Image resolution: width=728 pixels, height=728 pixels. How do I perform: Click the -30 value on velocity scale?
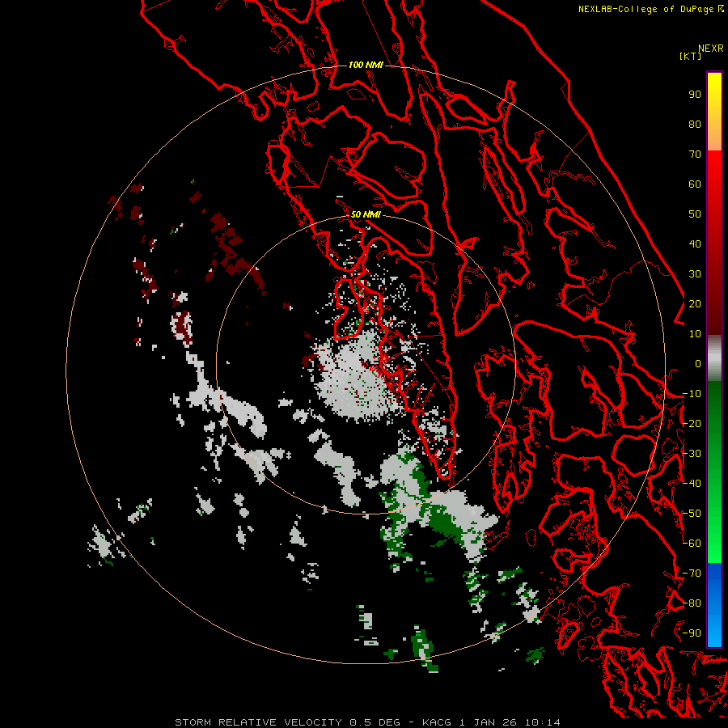click(692, 454)
